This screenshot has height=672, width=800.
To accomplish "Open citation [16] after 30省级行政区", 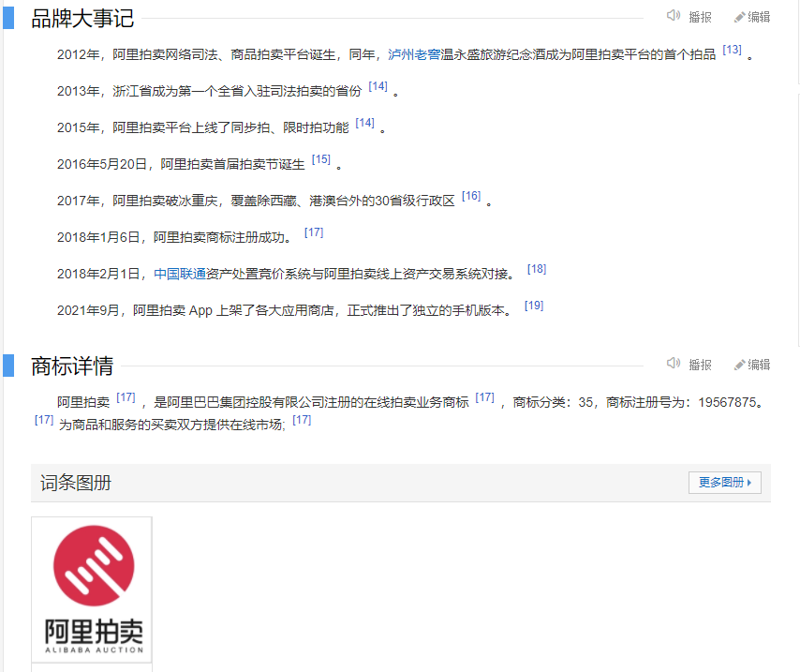I will click(471, 196).
